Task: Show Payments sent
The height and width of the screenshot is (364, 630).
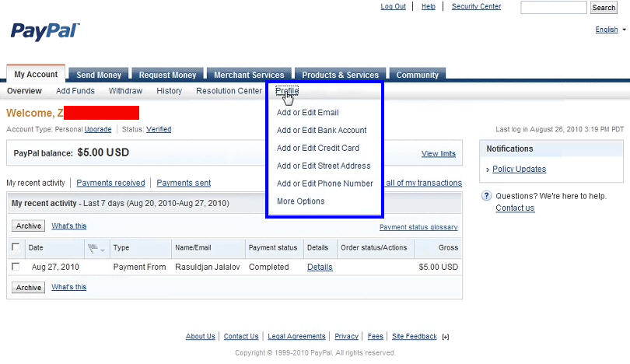Action: tap(184, 183)
